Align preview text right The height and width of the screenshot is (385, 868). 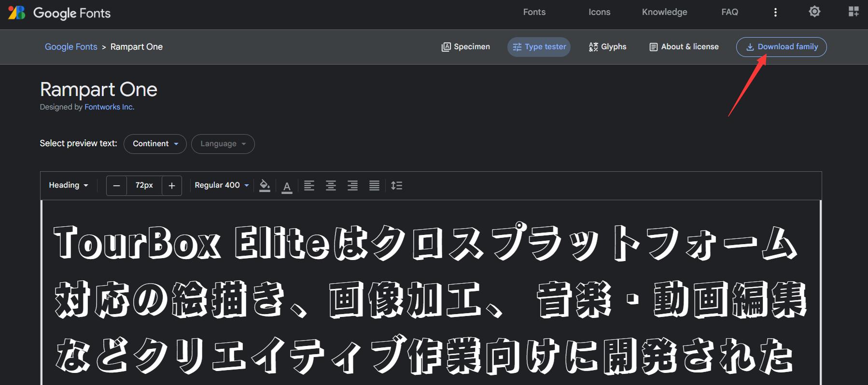click(352, 186)
